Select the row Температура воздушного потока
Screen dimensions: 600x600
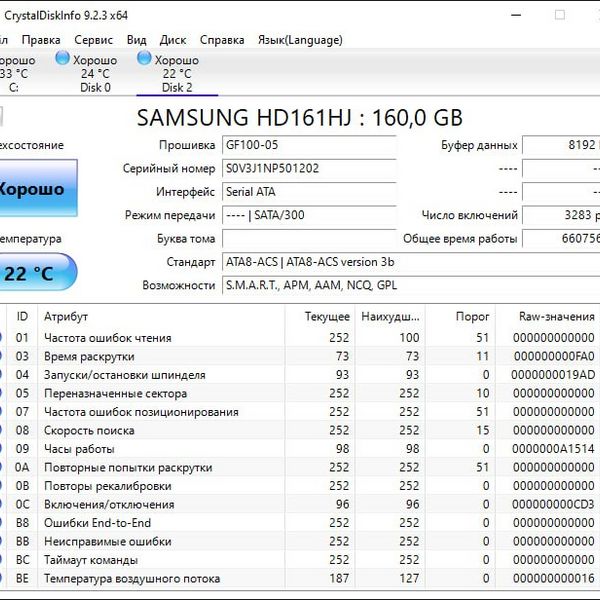tap(300, 579)
